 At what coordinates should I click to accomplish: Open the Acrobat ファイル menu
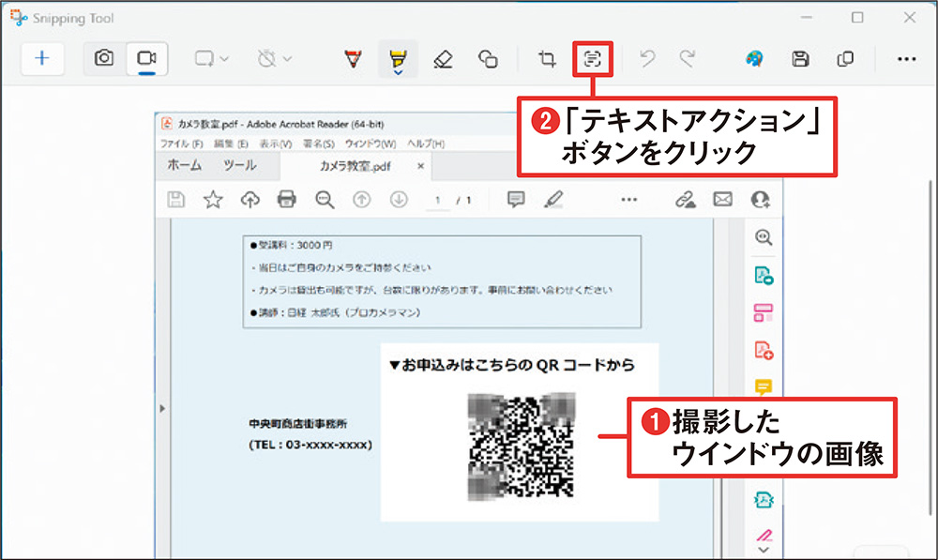point(181,144)
